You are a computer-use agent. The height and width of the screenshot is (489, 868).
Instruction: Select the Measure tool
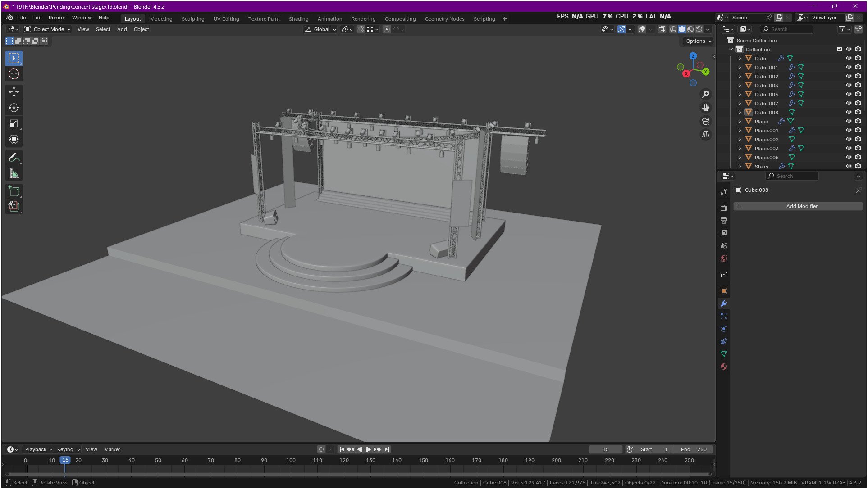14,173
